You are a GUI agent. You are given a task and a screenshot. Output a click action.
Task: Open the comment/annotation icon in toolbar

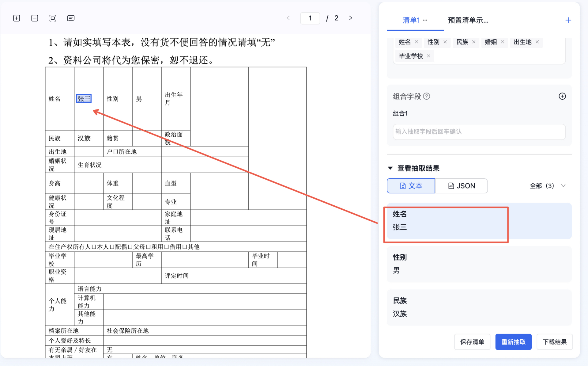pos(71,18)
